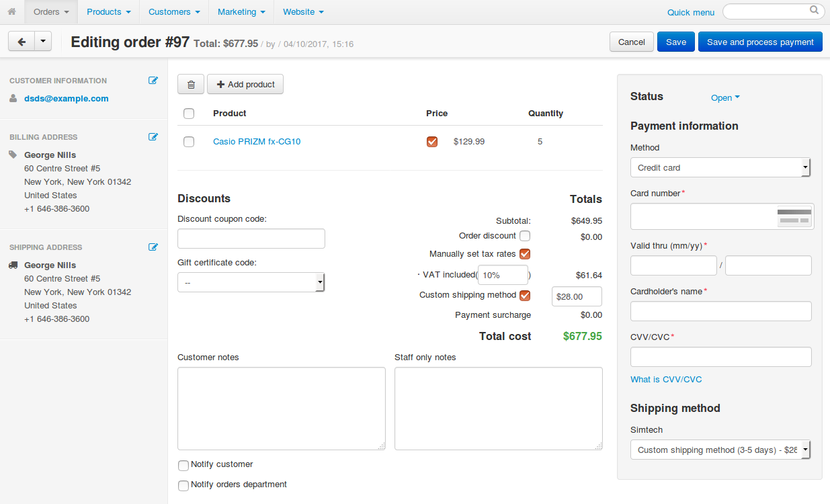
Task: Click the Valid thru year field
Action: pyautogui.click(x=768, y=265)
